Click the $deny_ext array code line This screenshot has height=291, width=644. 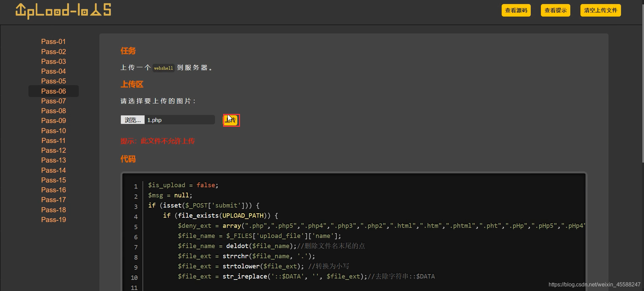click(381, 226)
